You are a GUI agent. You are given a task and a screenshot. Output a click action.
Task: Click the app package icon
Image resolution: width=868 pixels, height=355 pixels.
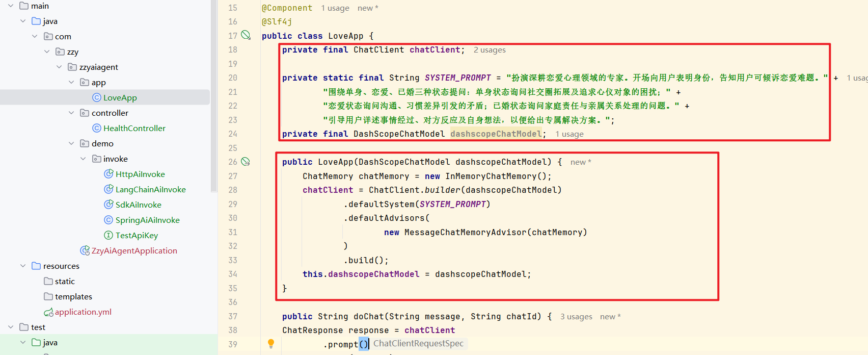(85, 82)
